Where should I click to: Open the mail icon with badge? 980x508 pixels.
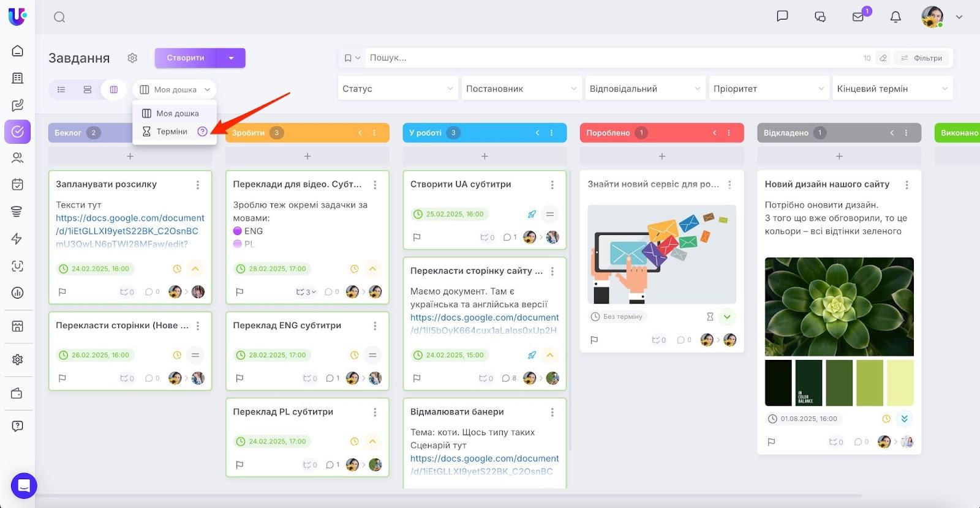point(858,17)
